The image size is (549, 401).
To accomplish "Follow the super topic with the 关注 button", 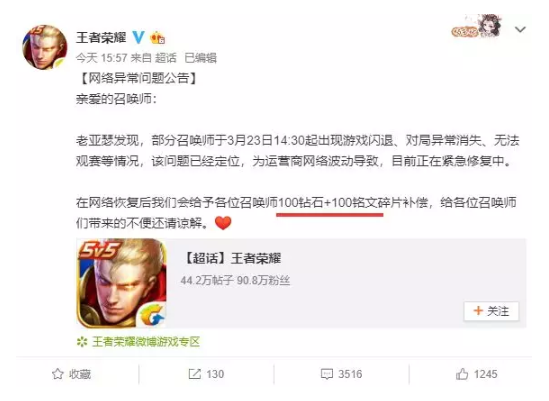I will [x=491, y=311].
